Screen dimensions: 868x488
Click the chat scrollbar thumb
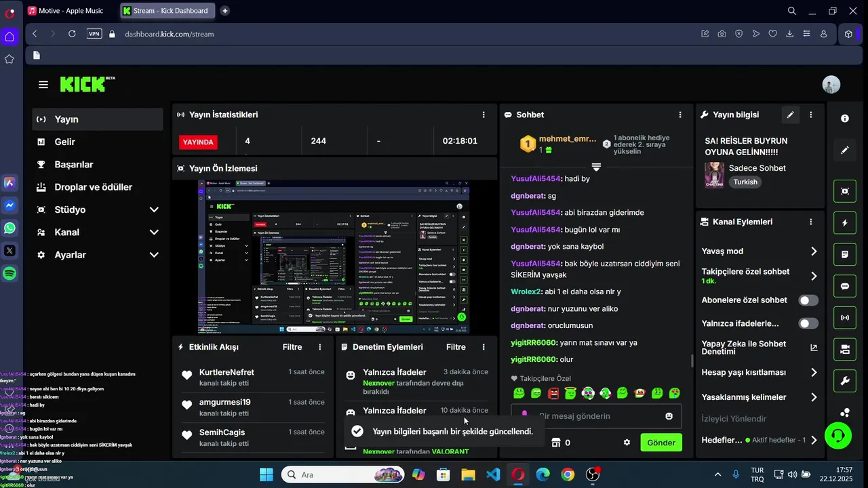(x=692, y=361)
